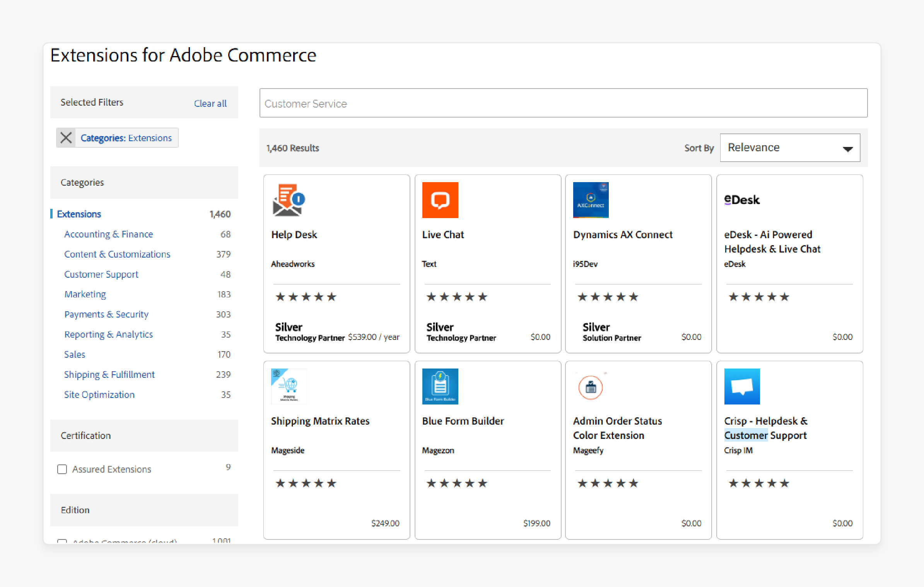This screenshot has width=924, height=587.
Task: Click the Clear all filters link
Action: [x=210, y=102]
